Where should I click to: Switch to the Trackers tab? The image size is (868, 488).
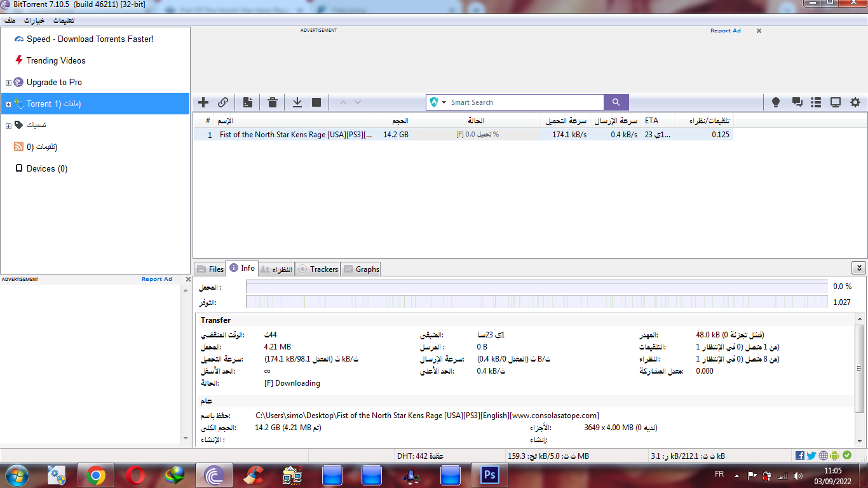coord(318,269)
